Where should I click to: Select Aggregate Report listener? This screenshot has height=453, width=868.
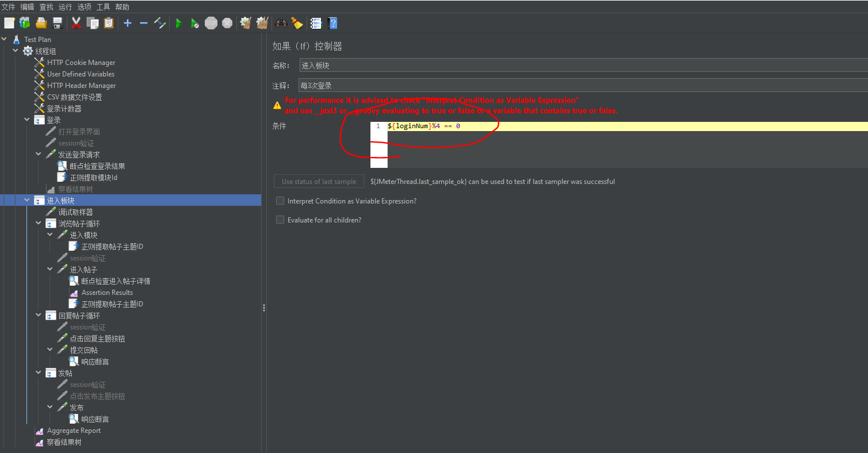pyautogui.click(x=74, y=431)
